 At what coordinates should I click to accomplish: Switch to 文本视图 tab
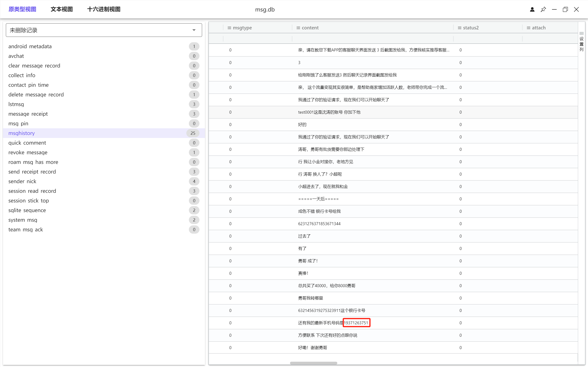point(62,9)
